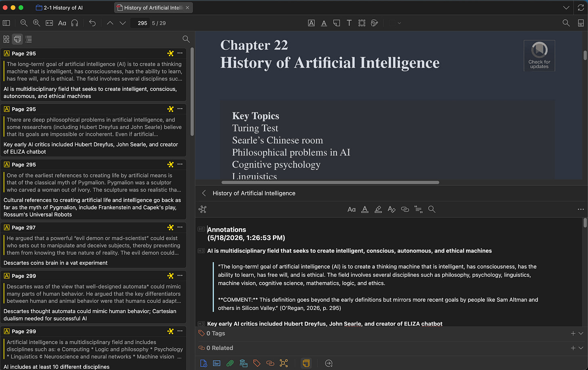Click the page number field showing 295

[140, 23]
